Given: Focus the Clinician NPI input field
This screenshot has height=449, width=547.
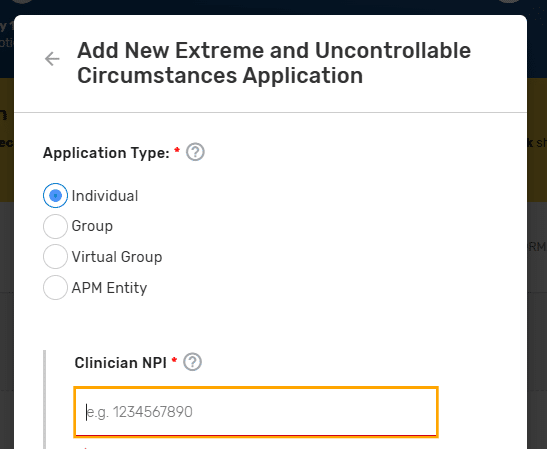Looking at the screenshot, I should pos(256,412).
